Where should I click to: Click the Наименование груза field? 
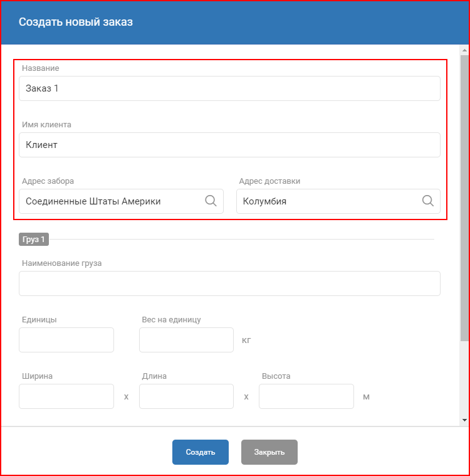coord(229,283)
